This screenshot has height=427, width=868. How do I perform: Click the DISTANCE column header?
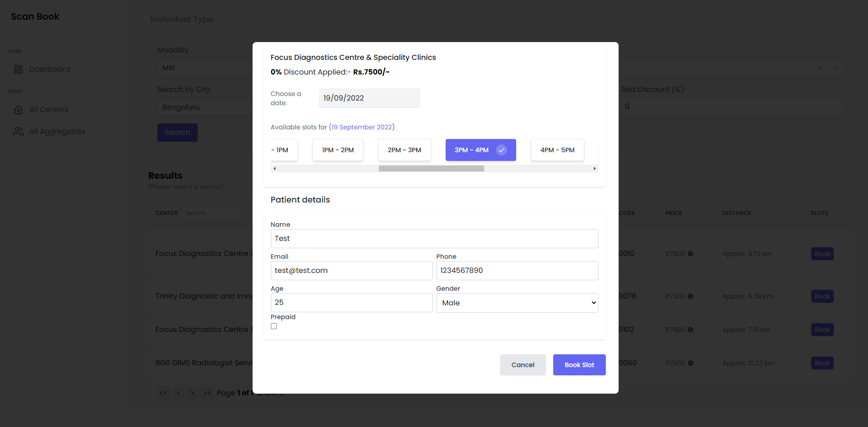pos(737,213)
